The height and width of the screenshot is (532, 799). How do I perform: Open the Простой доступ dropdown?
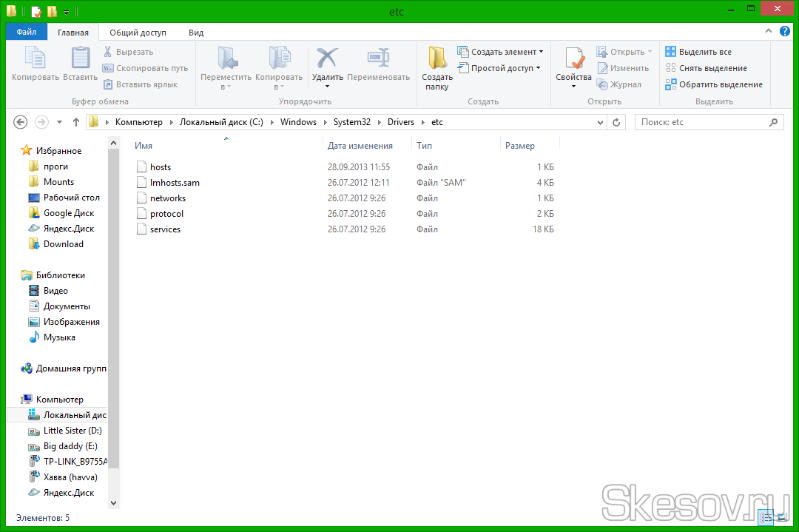pos(538,68)
